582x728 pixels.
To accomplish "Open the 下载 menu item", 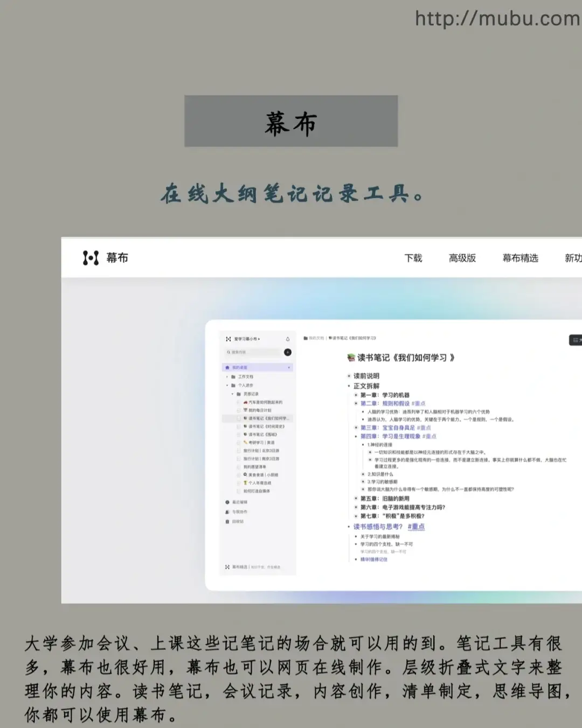I will click(x=413, y=258).
